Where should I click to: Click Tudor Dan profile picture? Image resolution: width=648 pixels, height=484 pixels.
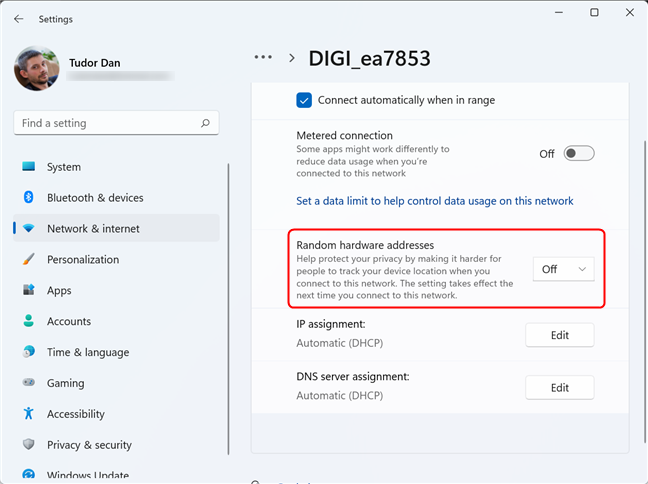tap(37, 68)
